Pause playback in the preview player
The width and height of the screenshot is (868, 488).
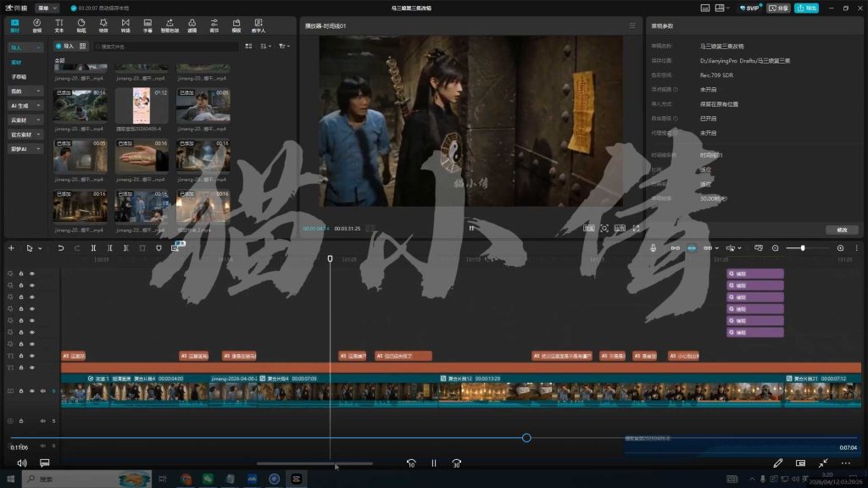(x=471, y=228)
